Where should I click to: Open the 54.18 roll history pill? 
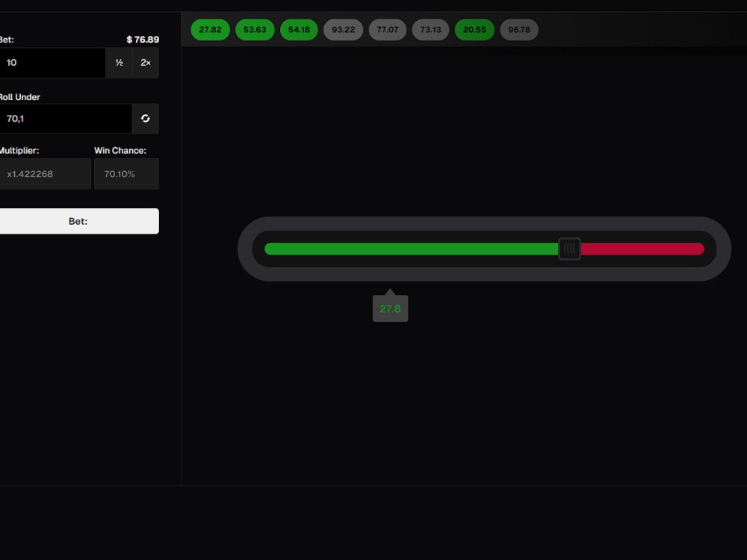click(299, 30)
